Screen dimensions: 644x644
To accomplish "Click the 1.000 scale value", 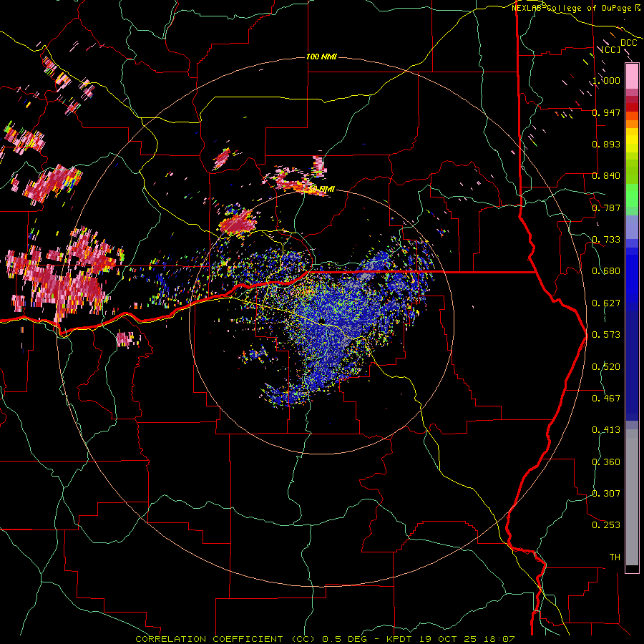I will point(606,80).
